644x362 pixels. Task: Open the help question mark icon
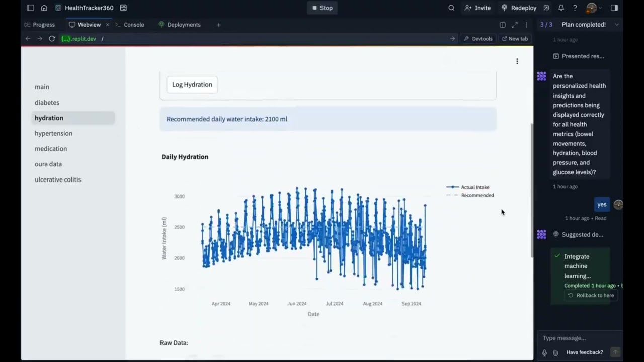[x=575, y=8]
